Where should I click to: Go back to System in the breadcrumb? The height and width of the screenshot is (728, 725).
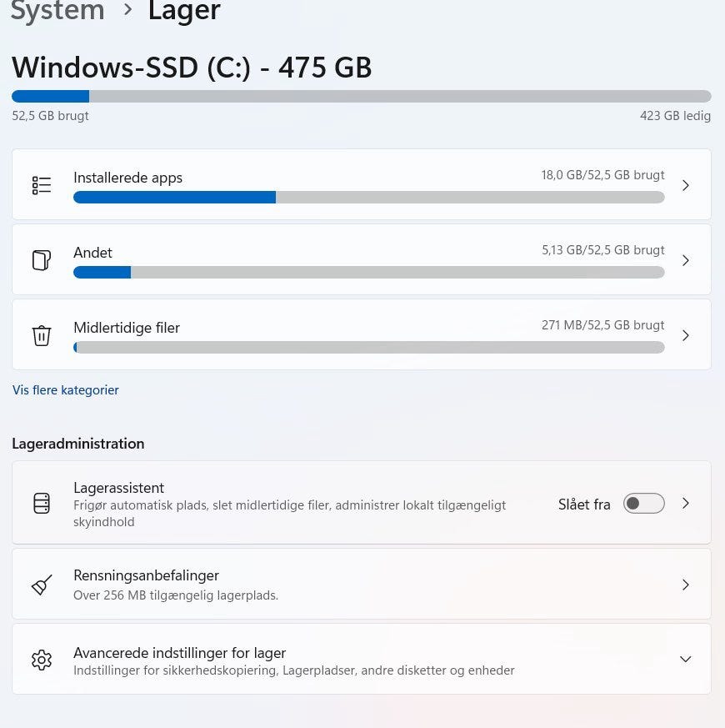[x=57, y=12]
